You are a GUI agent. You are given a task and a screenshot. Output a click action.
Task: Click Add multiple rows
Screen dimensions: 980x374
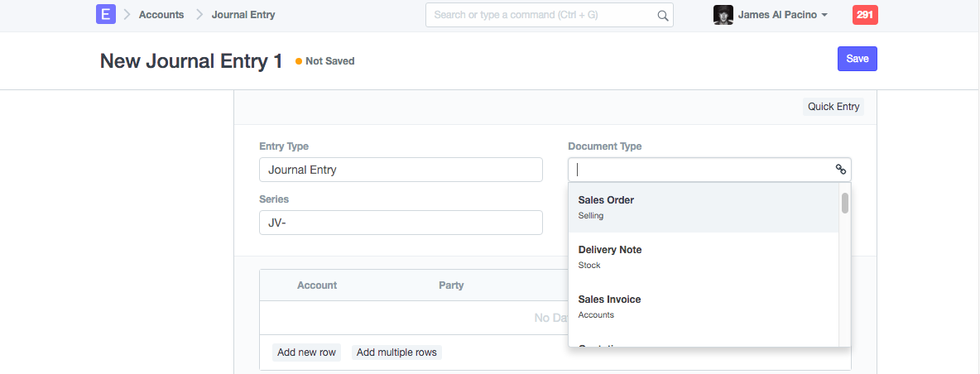click(x=396, y=352)
